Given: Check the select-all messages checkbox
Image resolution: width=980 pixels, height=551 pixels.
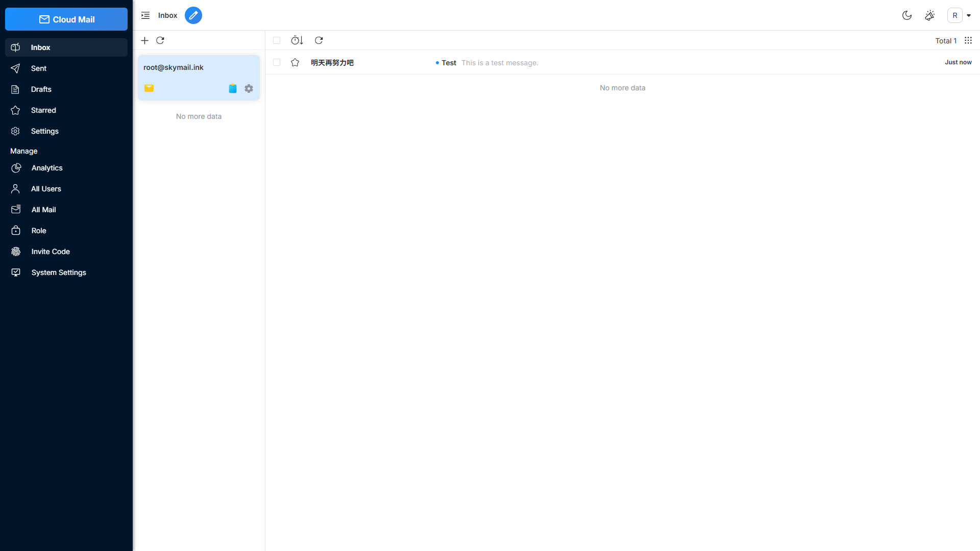Looking at the screenshot, I should point(276,40).
